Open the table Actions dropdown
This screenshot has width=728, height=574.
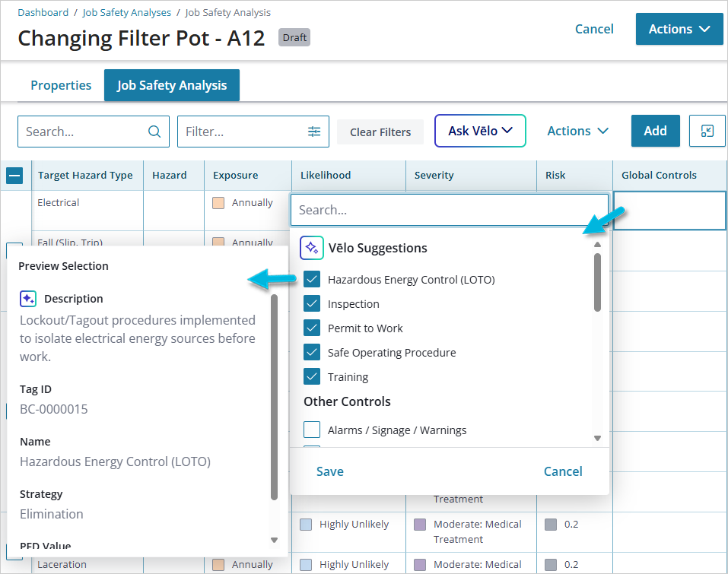click(577, 131)
